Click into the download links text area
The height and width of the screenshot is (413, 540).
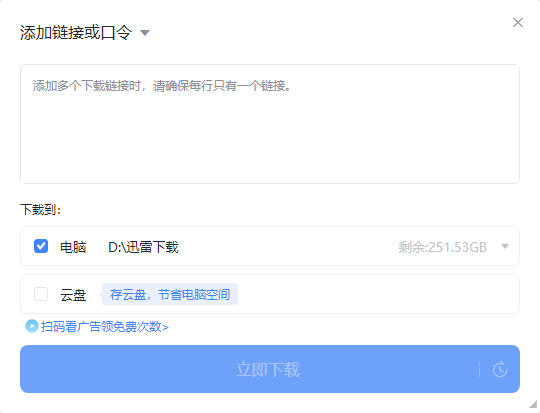270,124
